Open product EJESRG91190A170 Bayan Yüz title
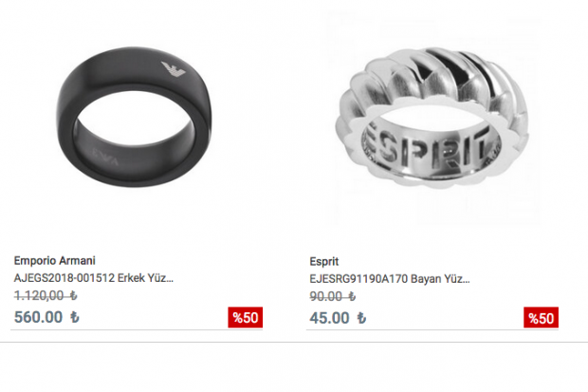This screenshot has width=588, height=392. [390, 279]
